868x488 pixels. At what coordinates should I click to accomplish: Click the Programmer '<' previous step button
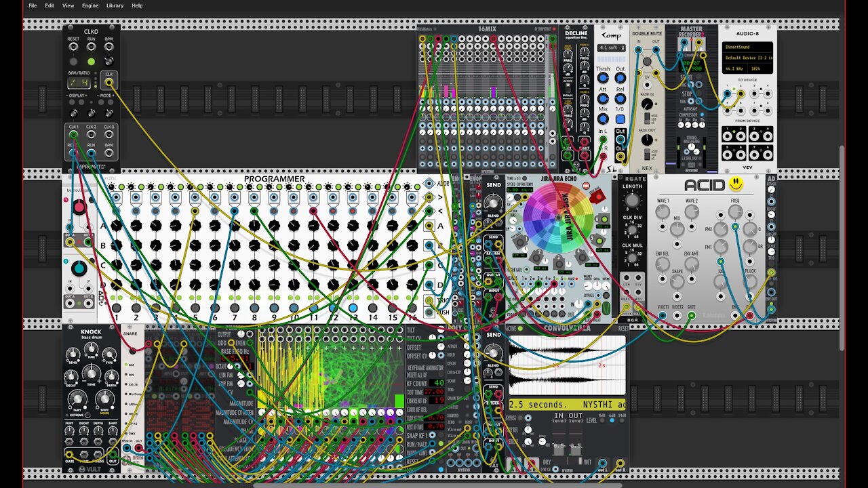coord(429,210)
